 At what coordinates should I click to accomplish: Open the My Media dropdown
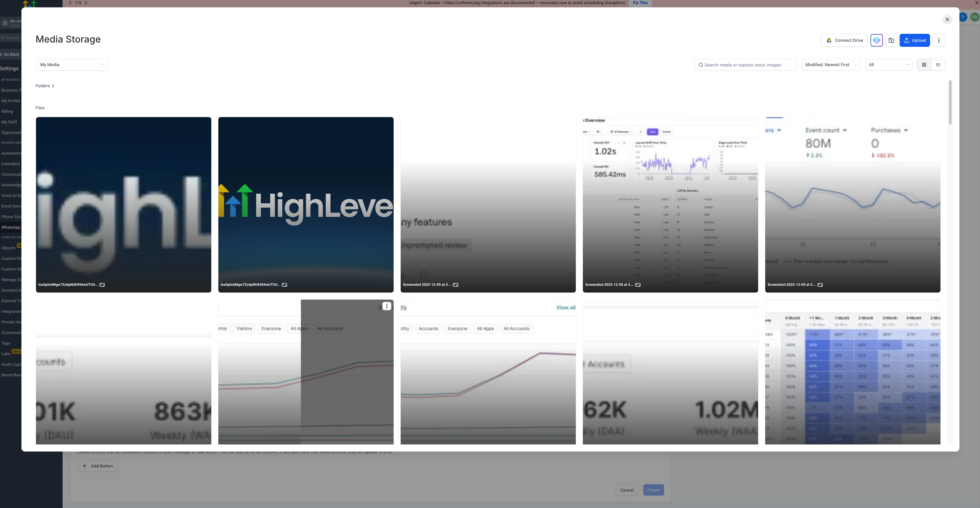[x=72, y=65]
